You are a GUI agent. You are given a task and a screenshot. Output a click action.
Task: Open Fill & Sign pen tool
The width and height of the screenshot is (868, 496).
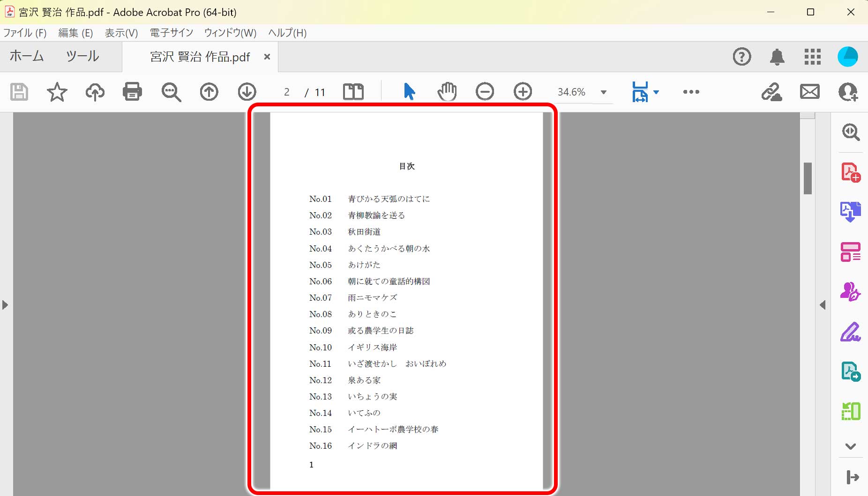click(x=851, y=332)
